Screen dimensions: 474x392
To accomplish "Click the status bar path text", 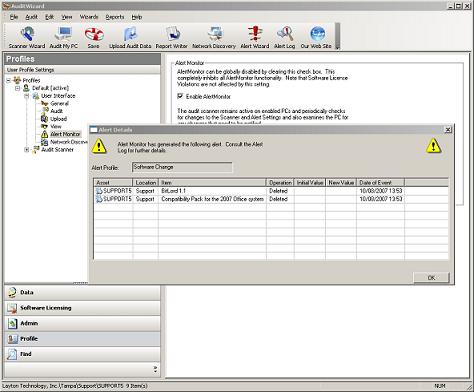I will coord(75,386).
